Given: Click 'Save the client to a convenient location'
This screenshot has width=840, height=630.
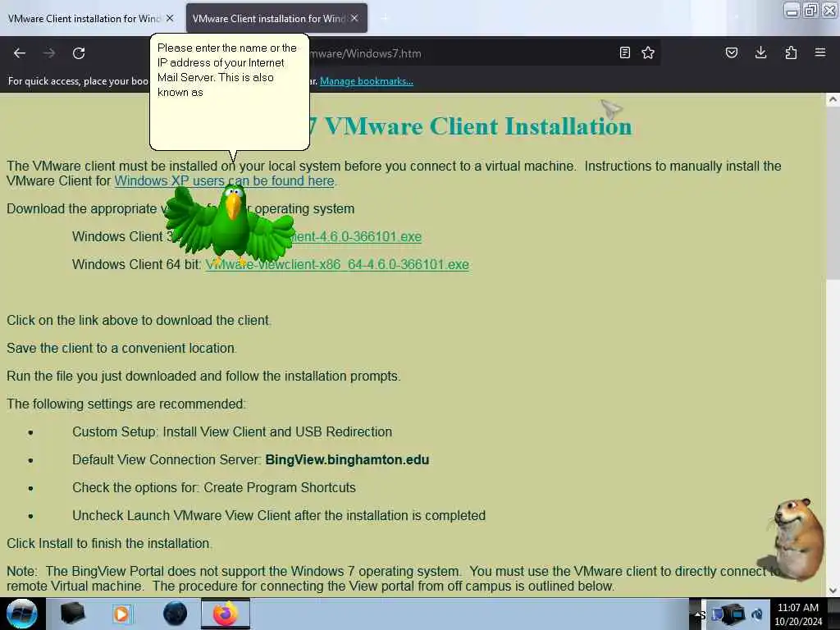Looking at the screenshot, I should pyautogui.click(x=121, y=348).
